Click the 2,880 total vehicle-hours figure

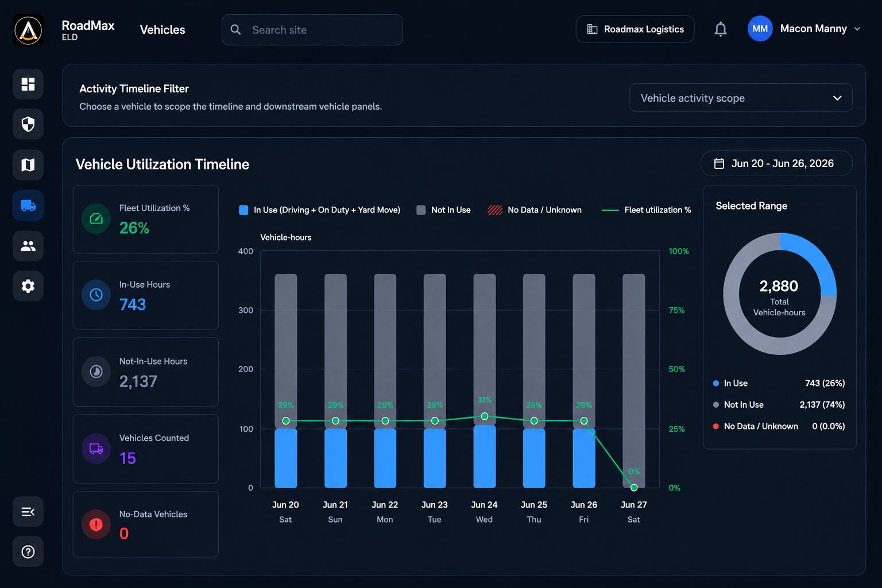tap(779, 286)
